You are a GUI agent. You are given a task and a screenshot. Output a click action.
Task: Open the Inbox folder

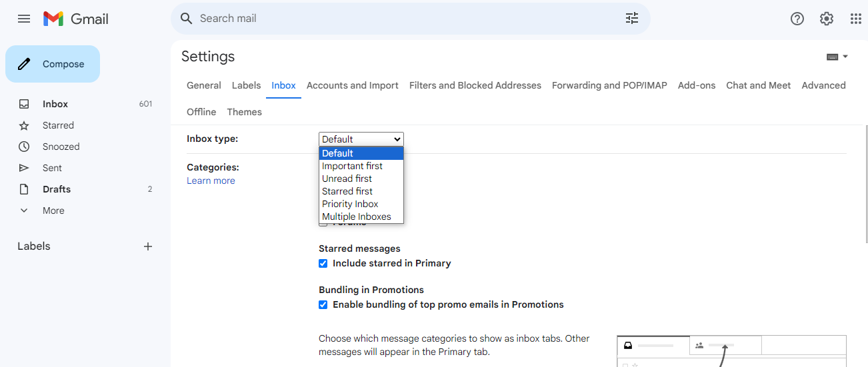click(x=55, y=104)
